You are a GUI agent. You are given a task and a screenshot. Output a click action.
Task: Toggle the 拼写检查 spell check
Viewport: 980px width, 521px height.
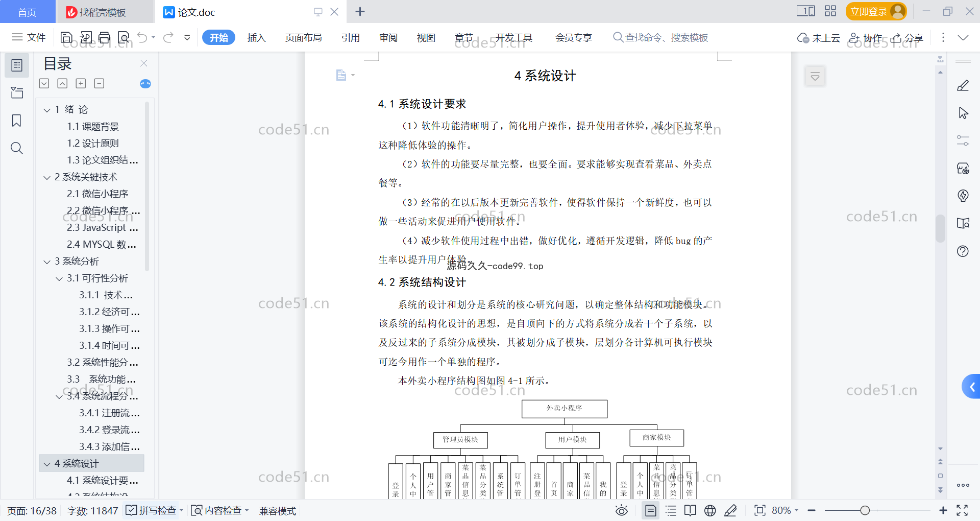point(151,510)
